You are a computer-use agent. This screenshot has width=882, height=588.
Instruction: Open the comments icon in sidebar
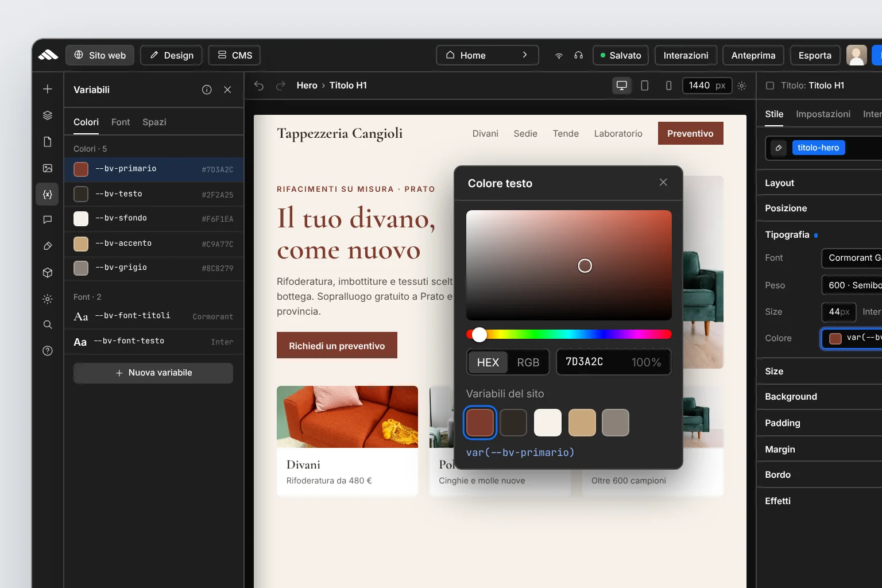click(48, 219)
